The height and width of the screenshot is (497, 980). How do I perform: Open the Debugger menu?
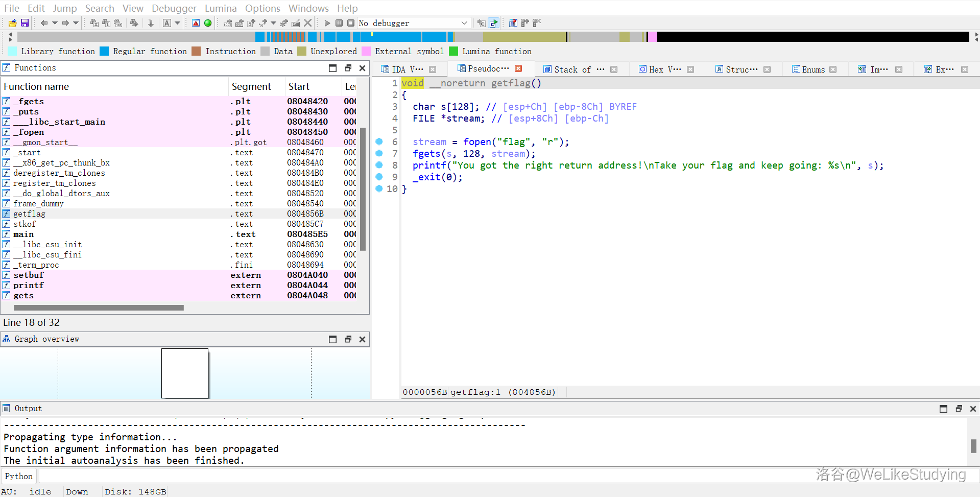[x=174, y=8]
